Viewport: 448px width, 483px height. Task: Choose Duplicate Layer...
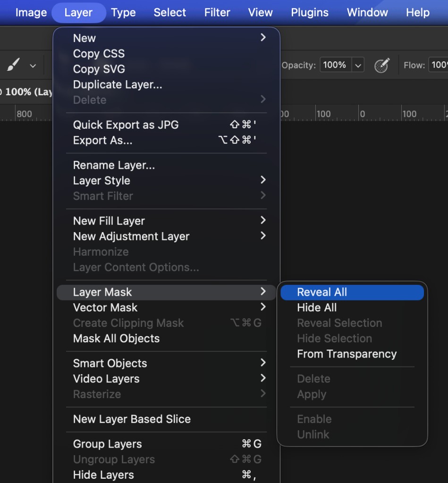pos(167,84)
